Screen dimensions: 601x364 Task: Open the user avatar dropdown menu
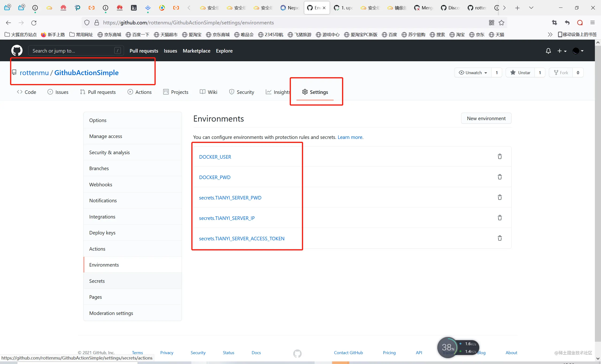(578, 51)
